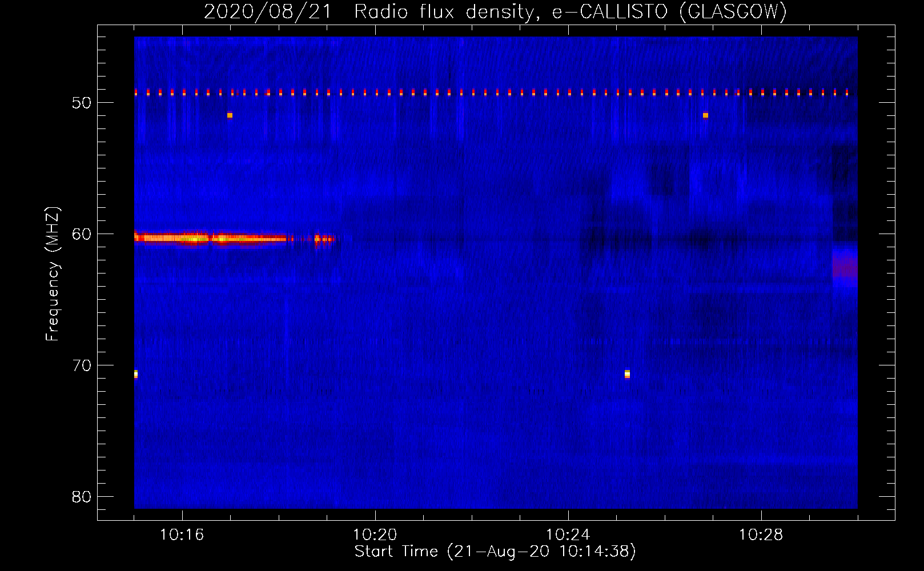This screenshot has width=924, height=571.
Task: Click the 10:28 time tick label
Action: 761,535
